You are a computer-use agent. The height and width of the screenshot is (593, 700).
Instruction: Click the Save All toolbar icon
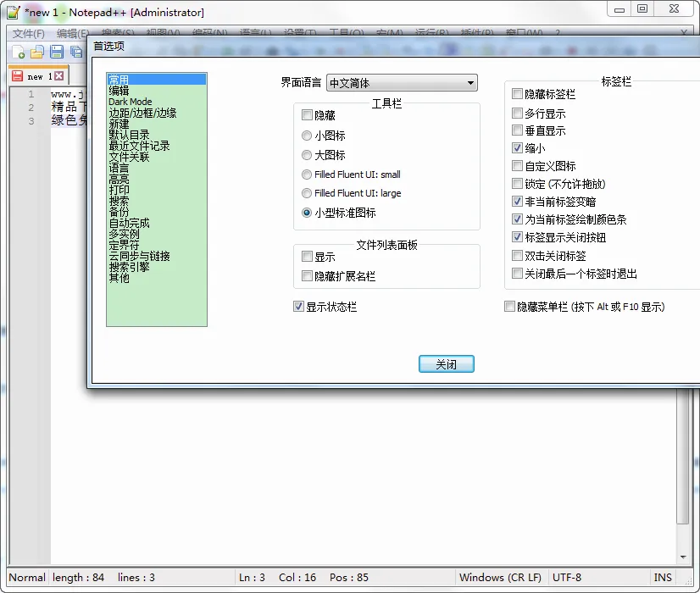(76, 53)
